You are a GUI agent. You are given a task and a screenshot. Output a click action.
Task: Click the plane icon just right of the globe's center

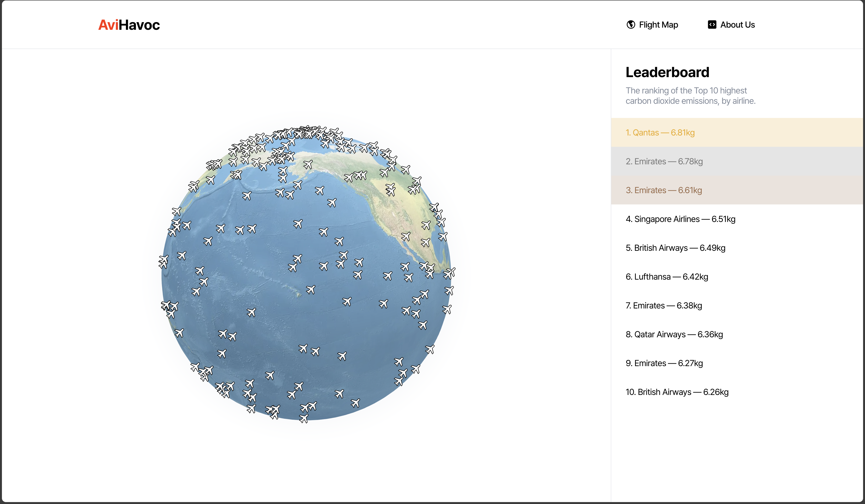tap(324, 266)
